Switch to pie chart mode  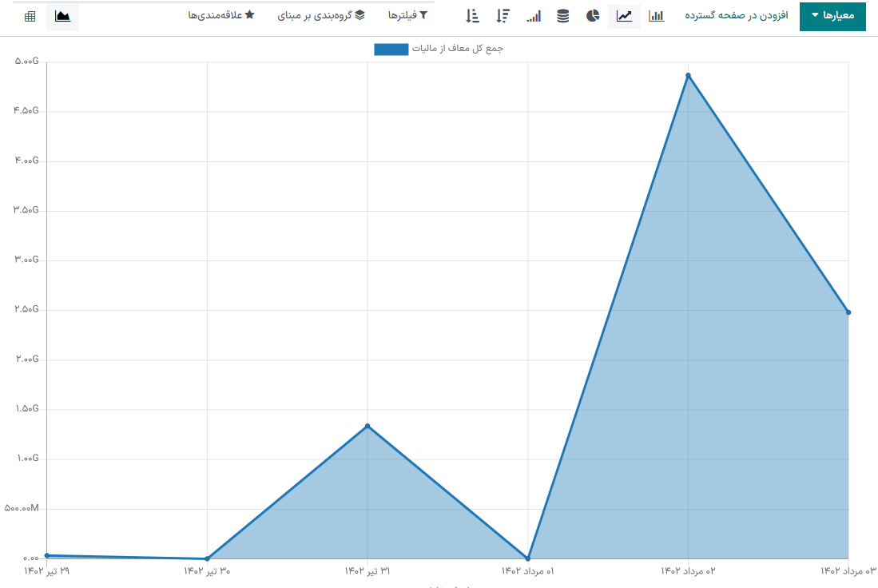point(593,16)
